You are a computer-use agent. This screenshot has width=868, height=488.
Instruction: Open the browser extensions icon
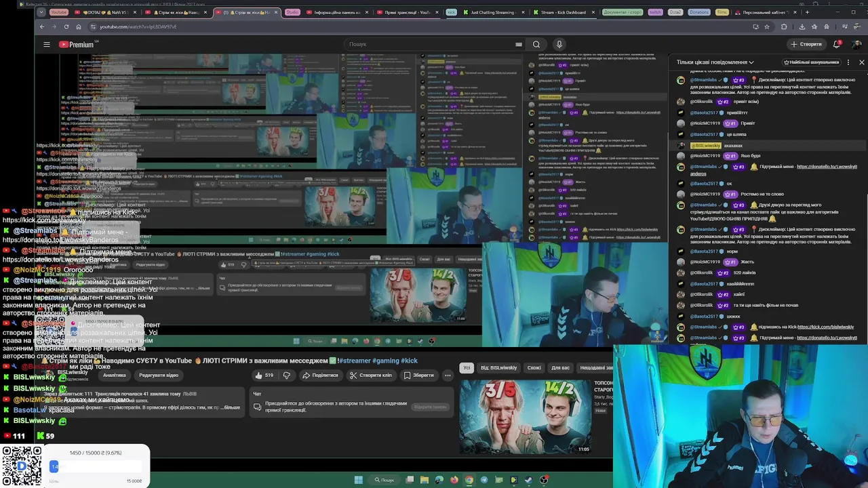[785, 26]
